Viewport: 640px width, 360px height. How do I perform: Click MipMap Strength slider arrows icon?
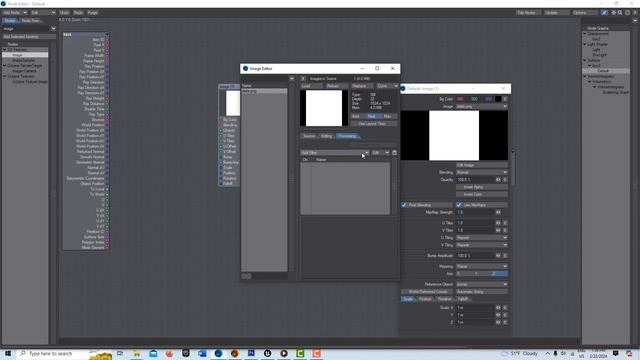point(498,213)
